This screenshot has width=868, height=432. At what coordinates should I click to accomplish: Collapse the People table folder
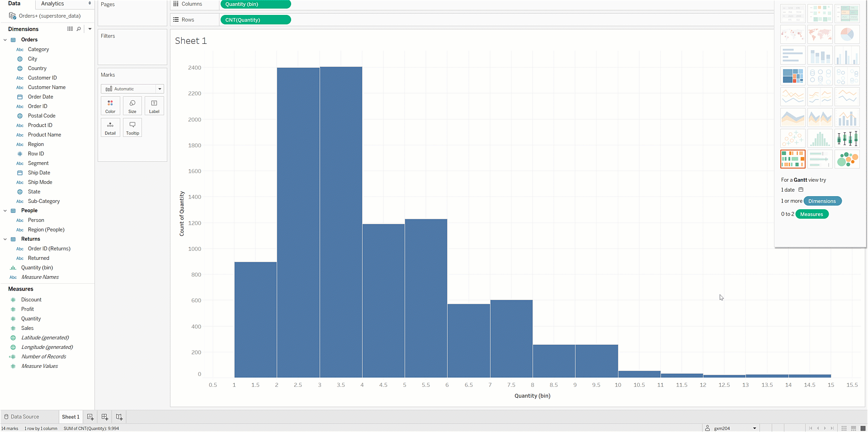pos(5,211)
